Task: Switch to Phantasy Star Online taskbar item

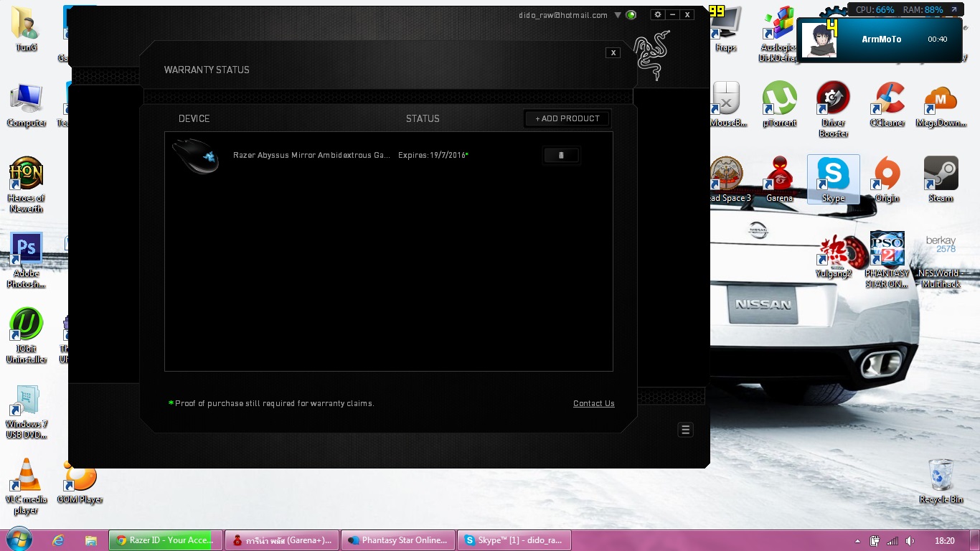Action: coord(398,540)
